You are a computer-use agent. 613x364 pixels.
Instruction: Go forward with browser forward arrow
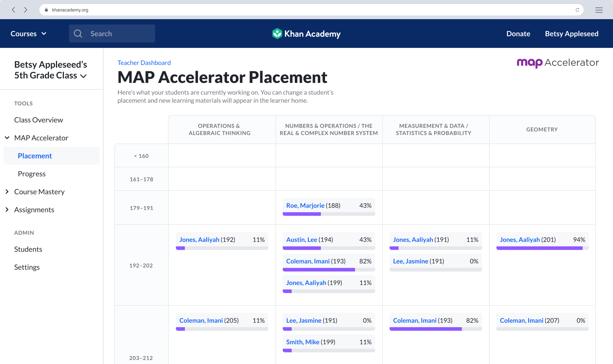pos(25,10)
